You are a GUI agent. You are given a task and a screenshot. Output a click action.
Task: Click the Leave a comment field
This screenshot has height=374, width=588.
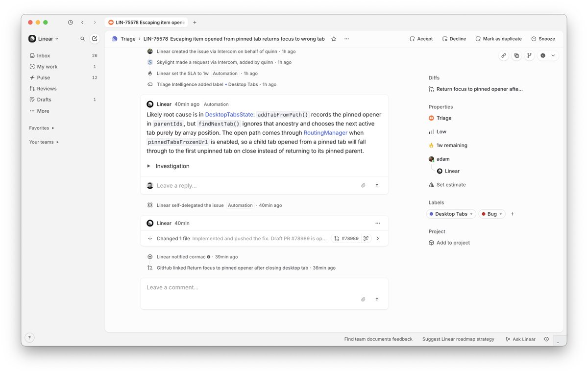pos(264,287)
